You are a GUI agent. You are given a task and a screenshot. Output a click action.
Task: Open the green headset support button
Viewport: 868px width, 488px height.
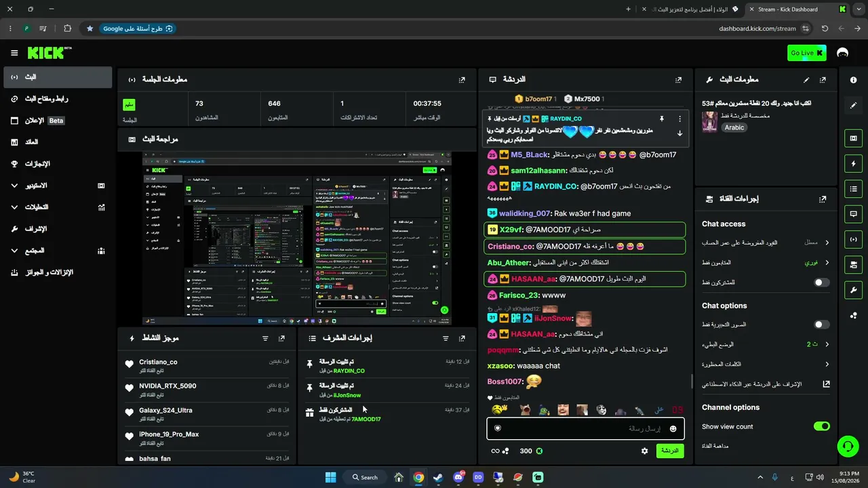[x=847, y=446]
